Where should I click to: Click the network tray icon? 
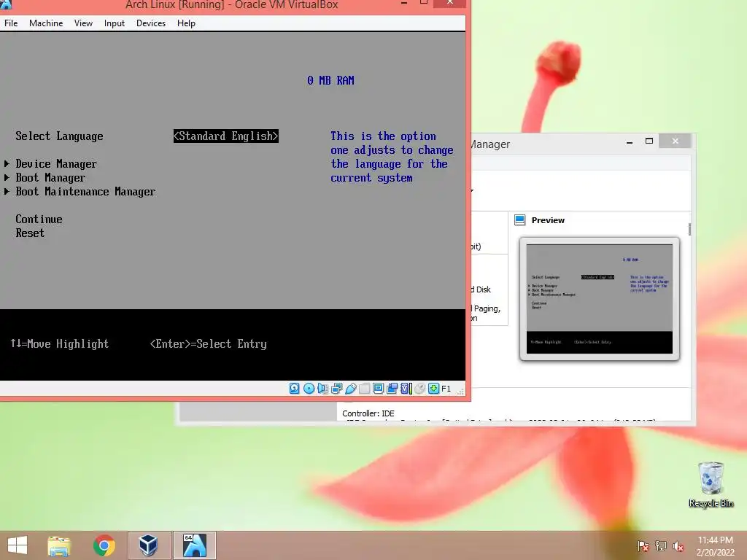click(661, 546)
